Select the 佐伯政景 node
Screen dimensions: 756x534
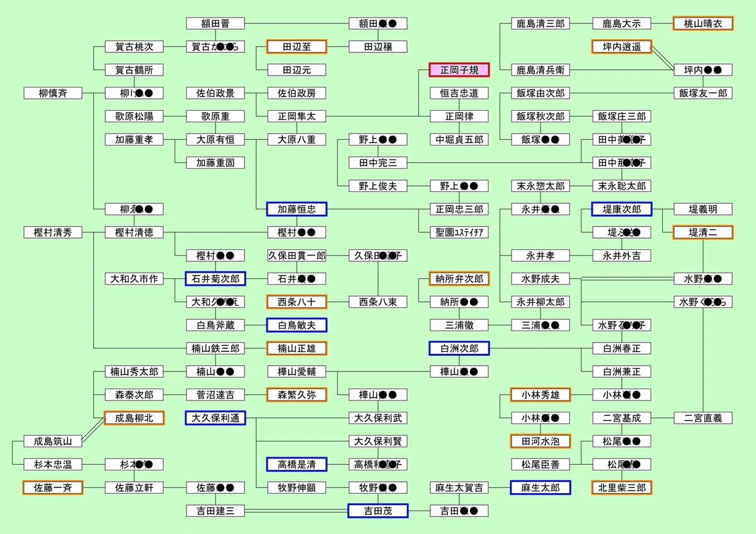pos(215,93)
